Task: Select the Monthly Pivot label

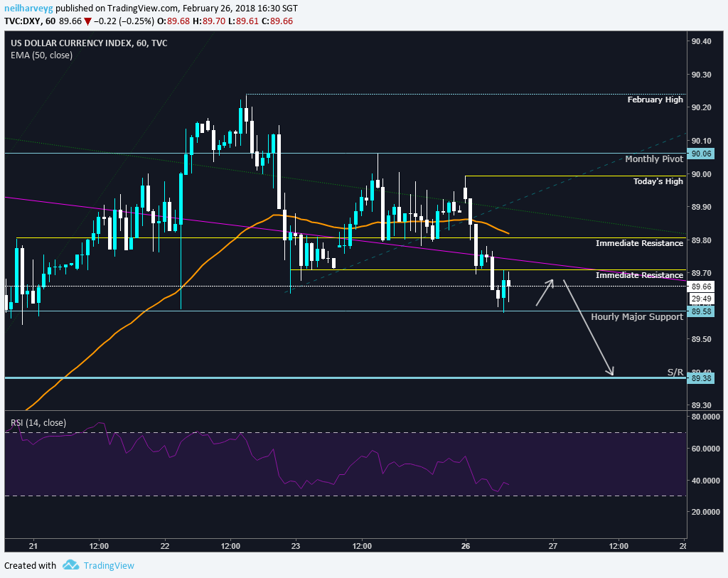Action: point(654,159)
